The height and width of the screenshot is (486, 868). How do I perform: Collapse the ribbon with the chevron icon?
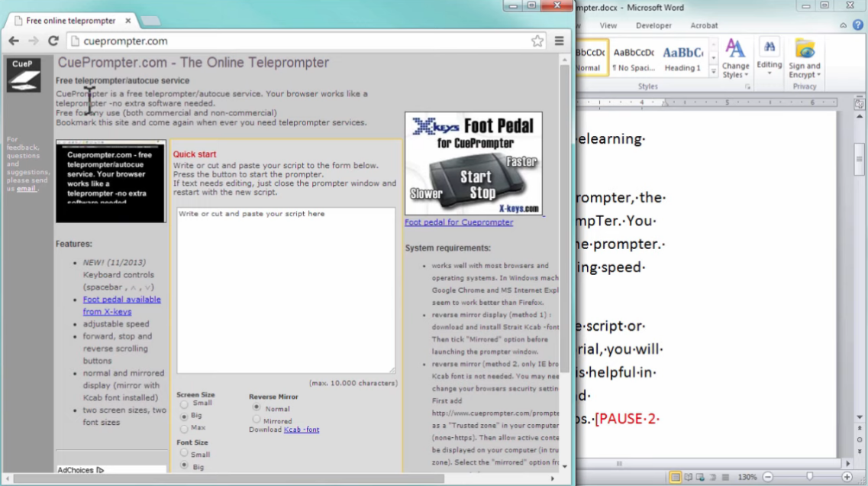(x=844, y=24)
